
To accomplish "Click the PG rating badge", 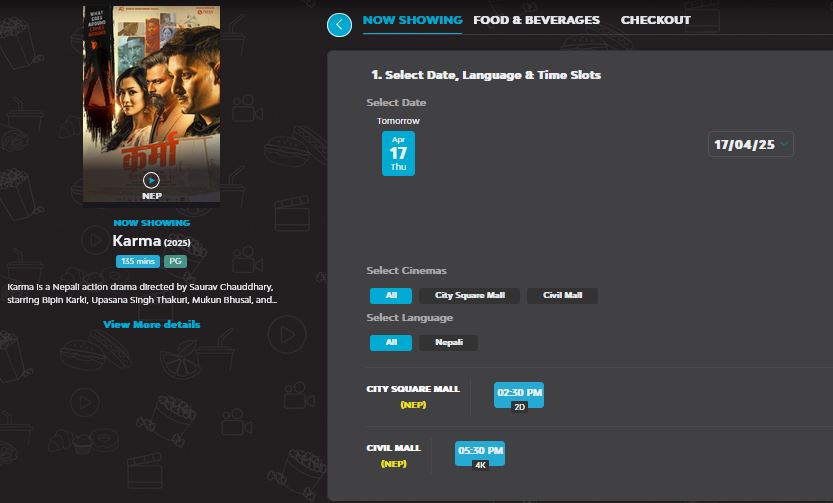I will [175, 261].
